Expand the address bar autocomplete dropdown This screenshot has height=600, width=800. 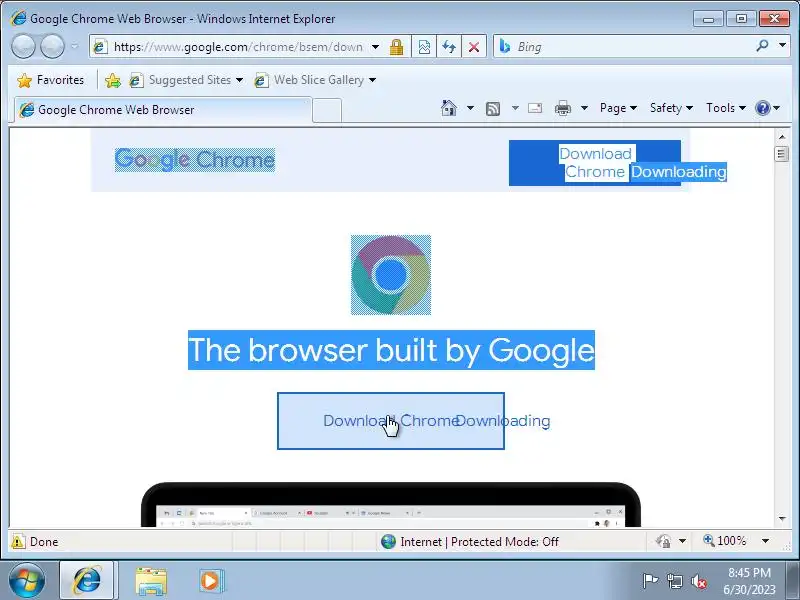coord(376,47)
